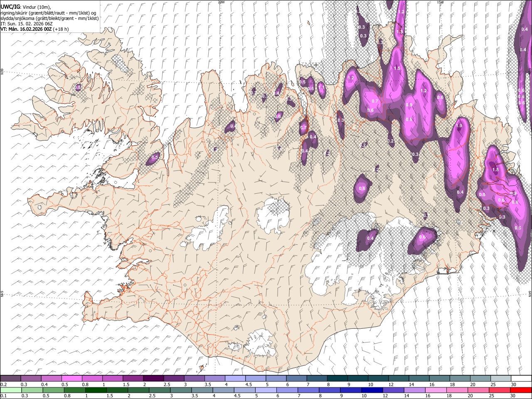Click the UWC/IG title text
Screen dimensions: 532x399
click(x=10, y=7)
